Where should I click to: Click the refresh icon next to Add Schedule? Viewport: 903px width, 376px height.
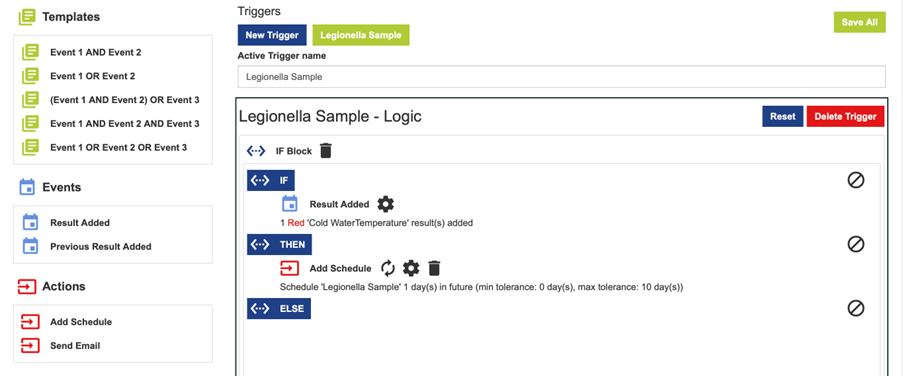tap(388, 268)
